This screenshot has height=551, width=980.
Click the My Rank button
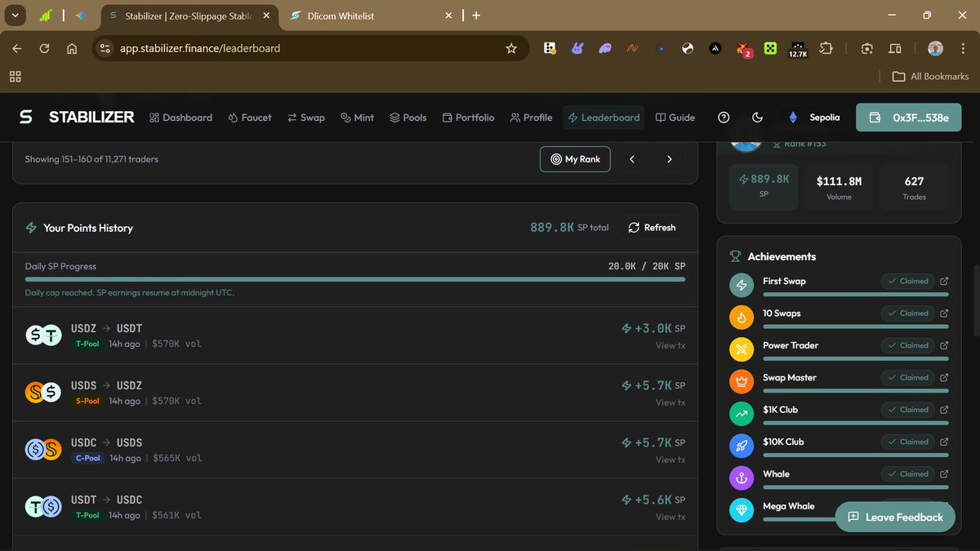(575, 159)
